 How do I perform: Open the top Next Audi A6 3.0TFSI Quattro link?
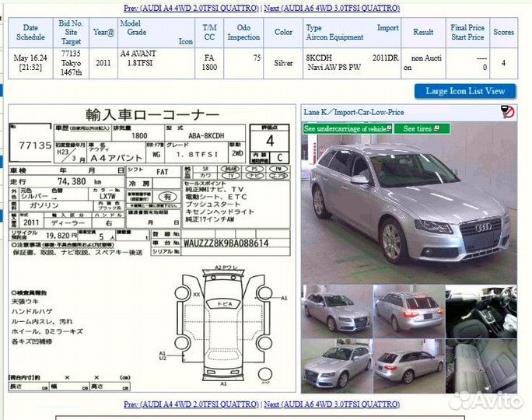pos(332,8)
